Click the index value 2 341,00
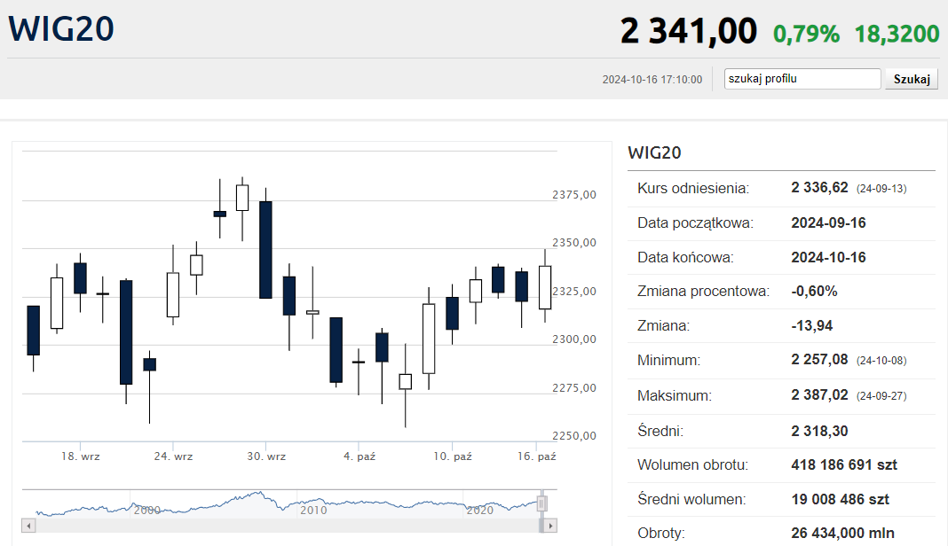The height and width of the screenshot is (546, 948). pyautogui.click(x=689, y=31)
